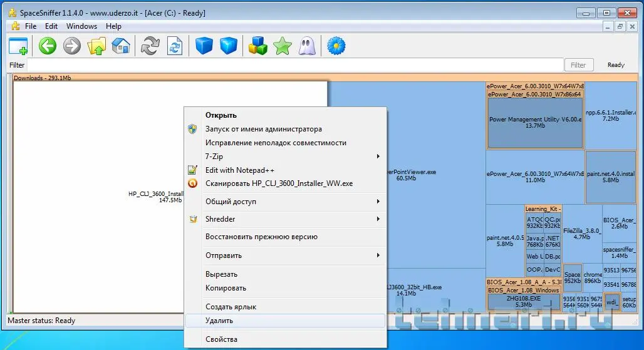The image size is (644, 350).
Task: Click the menu bar SpaceSniffer icon
Action: 16,26
